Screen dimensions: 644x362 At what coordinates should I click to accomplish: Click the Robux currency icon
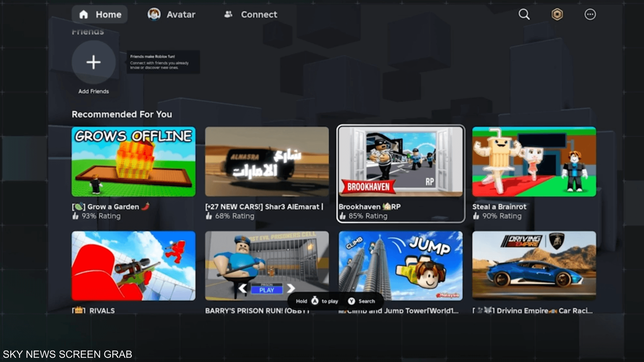[557, 14]
